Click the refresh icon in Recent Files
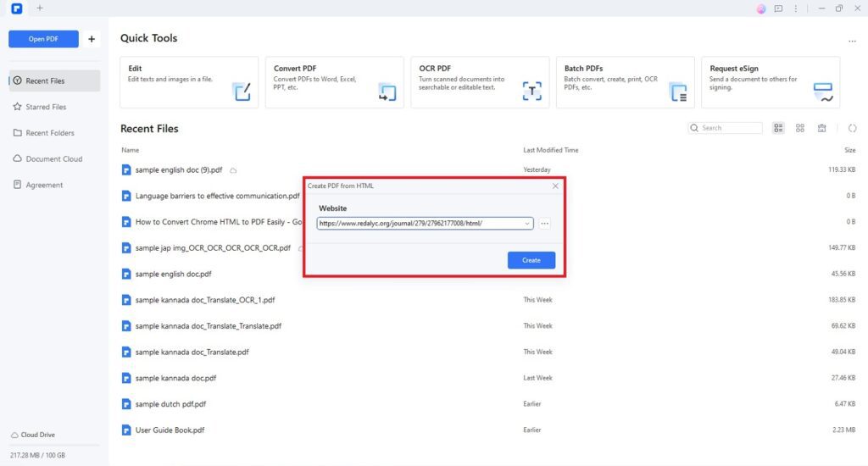 tap(852, 128)
